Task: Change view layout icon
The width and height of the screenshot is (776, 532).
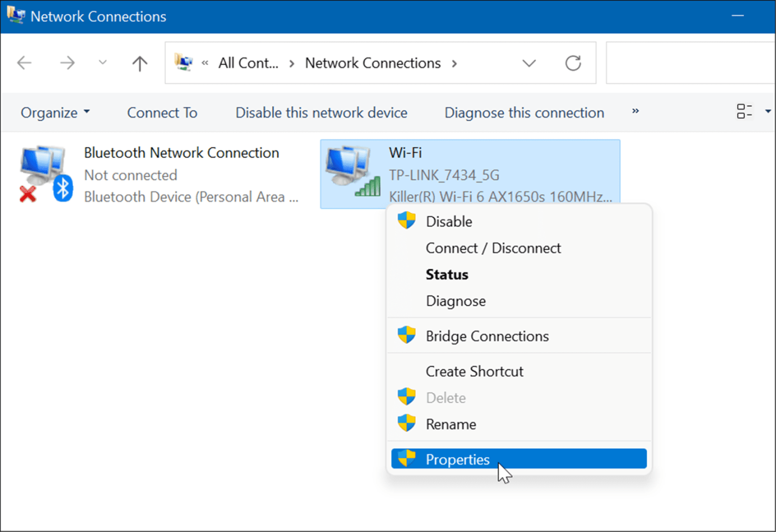Action: point(744,111)
